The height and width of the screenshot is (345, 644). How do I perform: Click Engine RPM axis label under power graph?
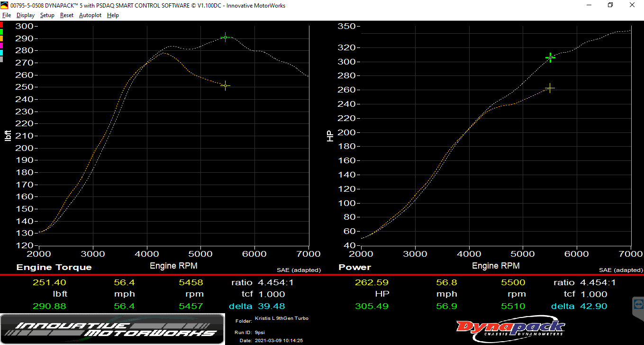click(x=496, y=266)
